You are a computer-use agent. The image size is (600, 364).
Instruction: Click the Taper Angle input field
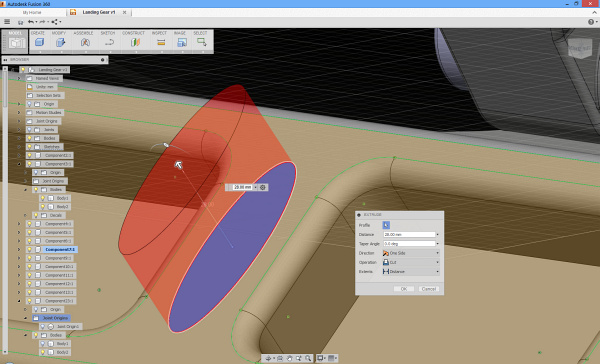[409, 243]
